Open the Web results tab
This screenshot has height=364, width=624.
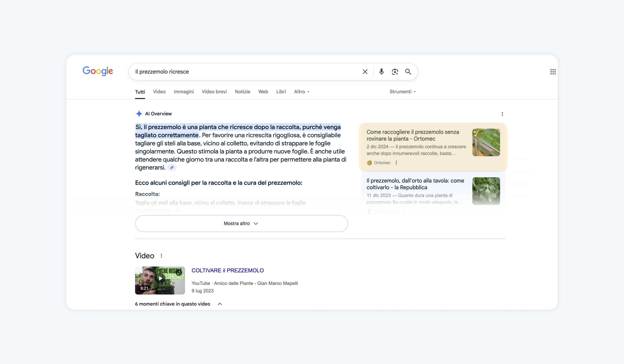click(x=263, y=92)
